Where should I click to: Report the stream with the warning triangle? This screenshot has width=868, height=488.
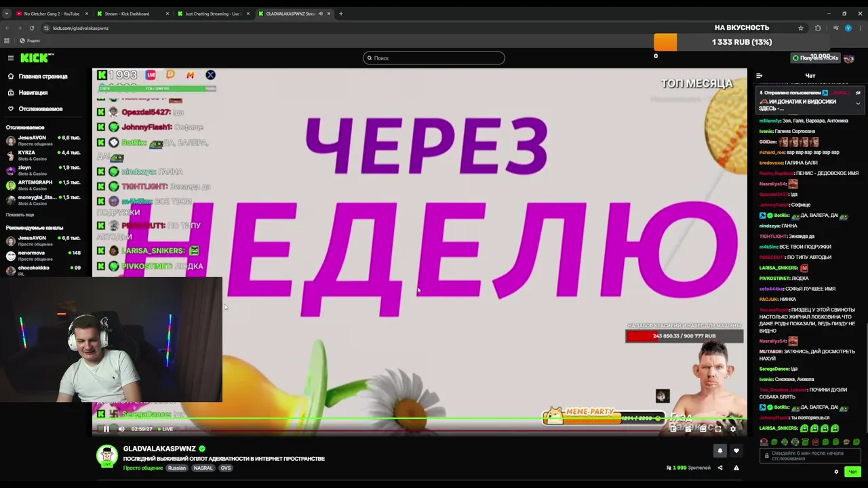coord(736,468)
